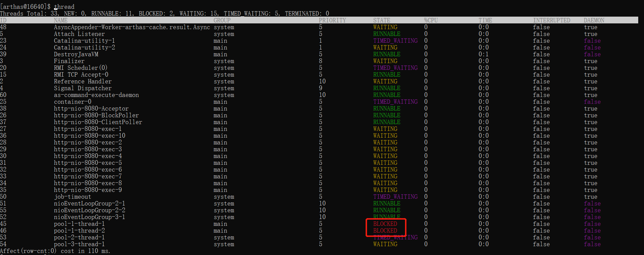Viewport: 644px width, 255px height.
Task: Click the NAME column header
Action: tap(61, 20)
